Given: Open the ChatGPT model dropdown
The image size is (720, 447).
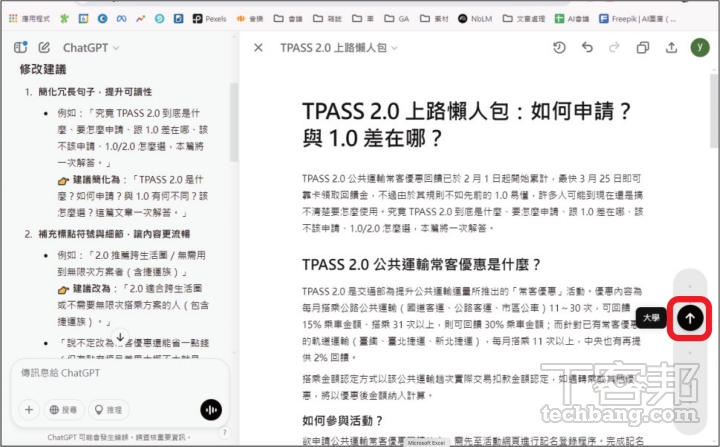Looking at the screenshot, I should pos(91,48).
